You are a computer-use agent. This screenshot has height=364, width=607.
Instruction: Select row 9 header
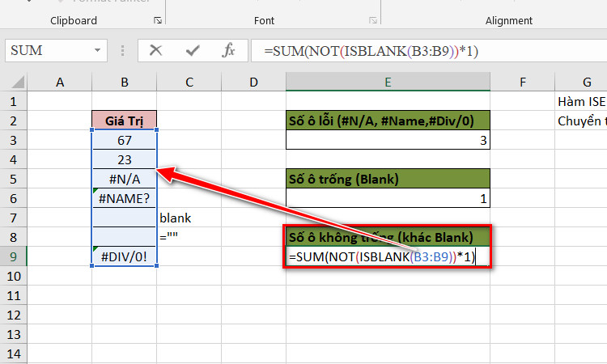pos(14,256)
